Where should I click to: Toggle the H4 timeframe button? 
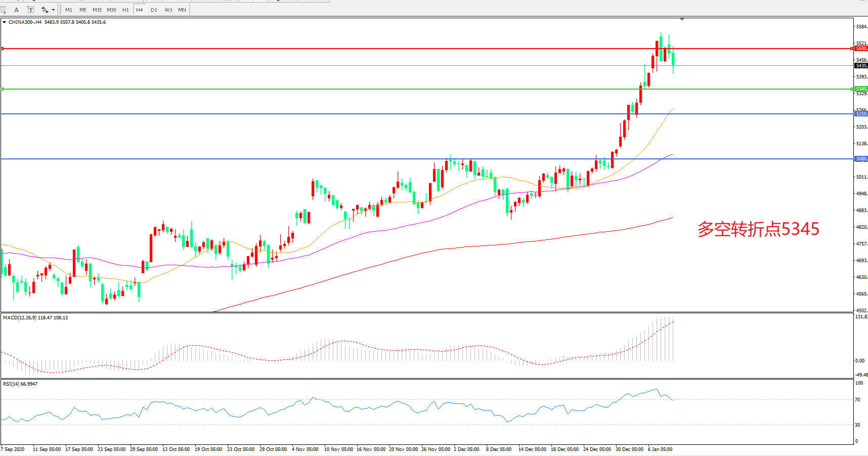pos(140,10)
